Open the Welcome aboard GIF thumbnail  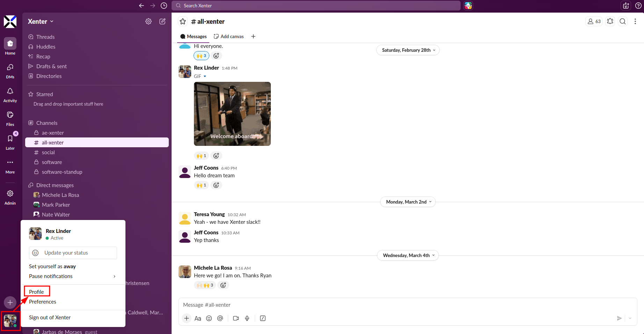coord(232,114)
